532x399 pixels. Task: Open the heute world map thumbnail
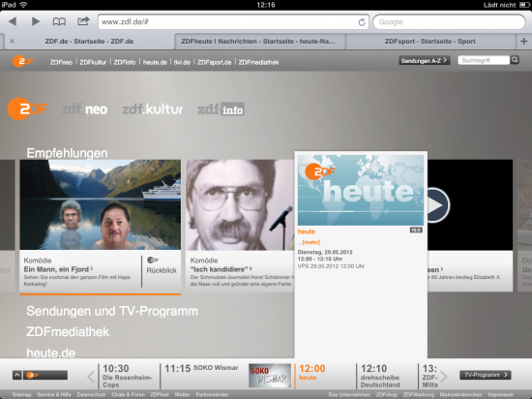361,190
